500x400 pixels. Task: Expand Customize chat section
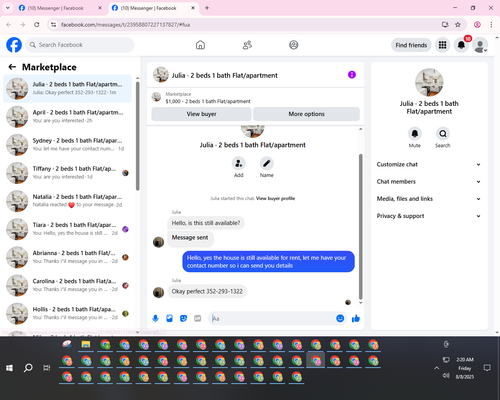click(x=429, y=164)
